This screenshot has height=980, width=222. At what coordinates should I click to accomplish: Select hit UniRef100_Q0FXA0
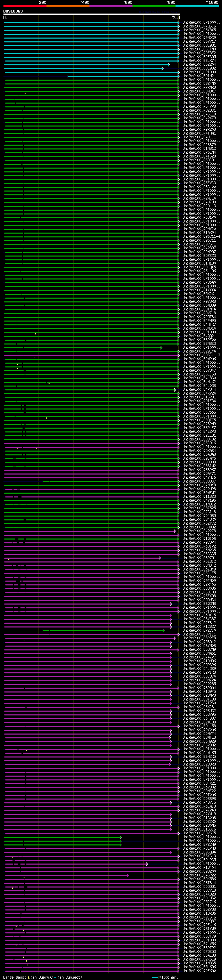199,971
